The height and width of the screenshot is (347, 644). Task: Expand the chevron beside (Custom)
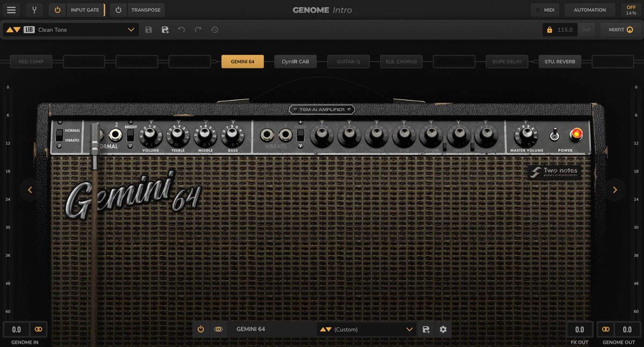(x=409, y=329)
